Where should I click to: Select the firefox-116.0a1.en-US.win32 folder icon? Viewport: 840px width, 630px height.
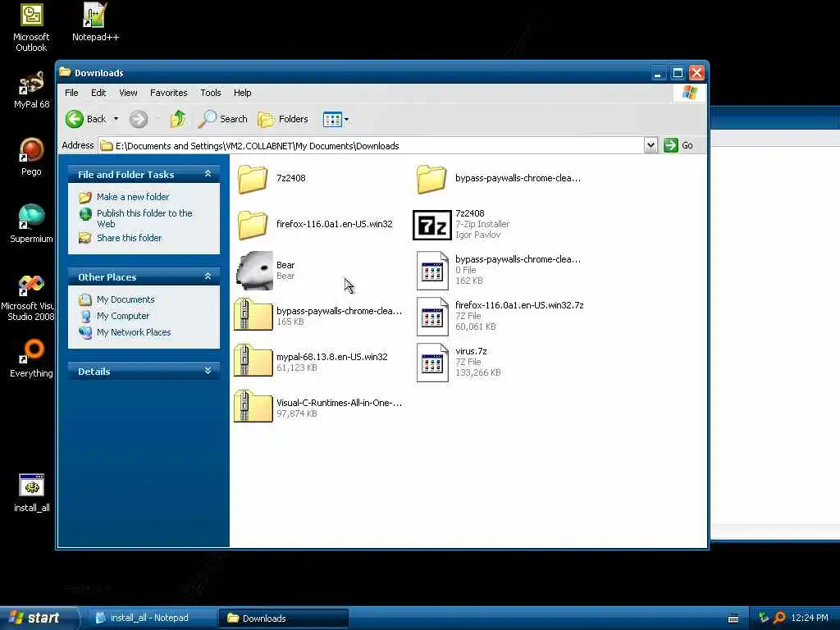[x=253, y=225]
